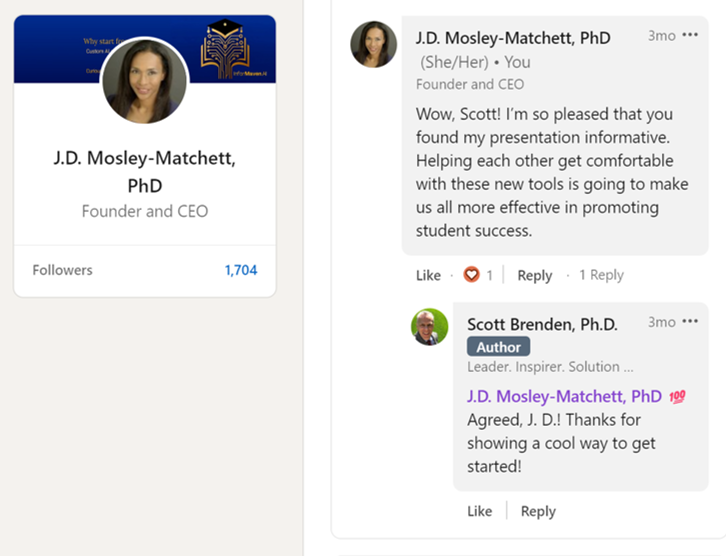Open the J.D. Mosley-Matchett comment options menu

click(x=690, y=36)
